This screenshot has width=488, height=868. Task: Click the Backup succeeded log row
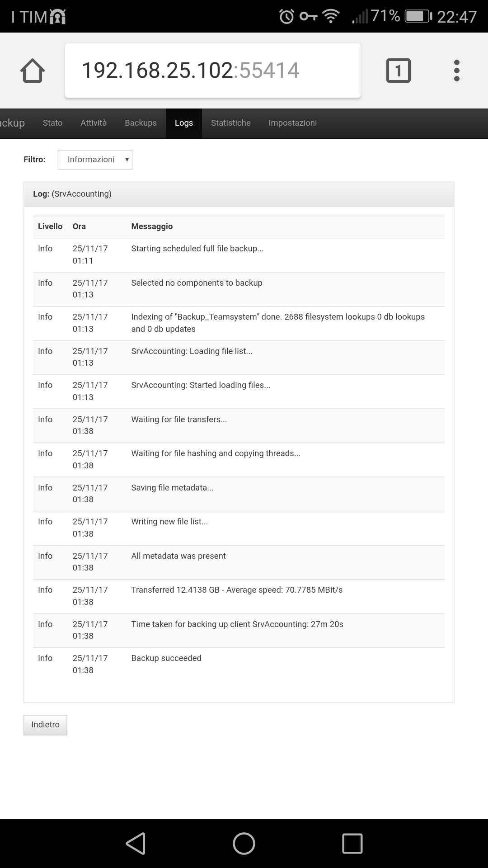tap(239, 664)
